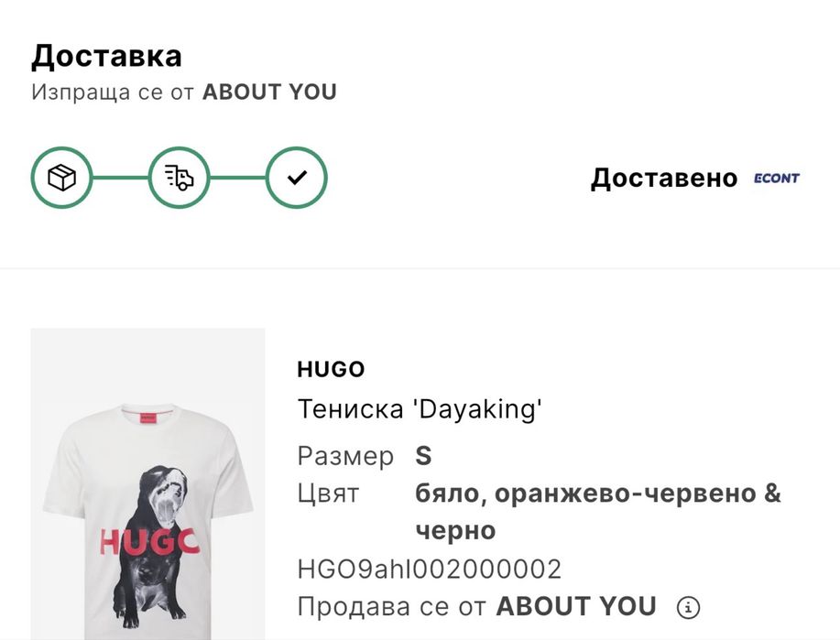Image resolution: width=840 pixels, height=640 pixels.
Task: Click the package box step icon
Action: 61,178
